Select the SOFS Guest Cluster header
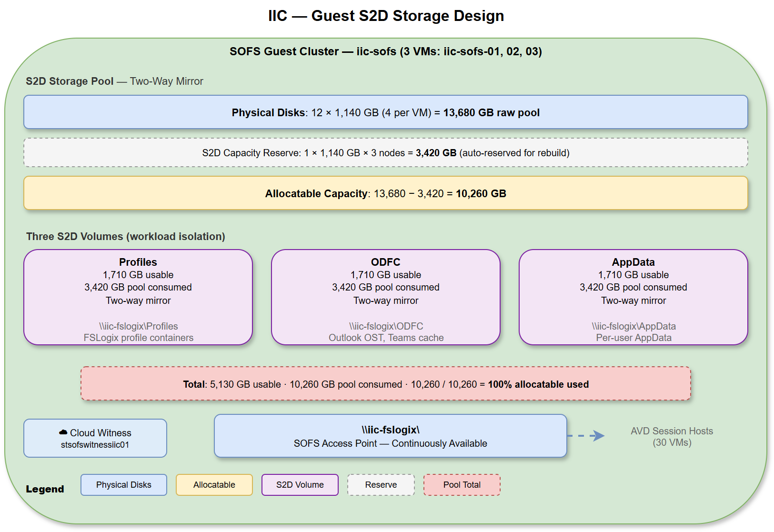This screenshot has height=532, width=774. pos(387,51)
